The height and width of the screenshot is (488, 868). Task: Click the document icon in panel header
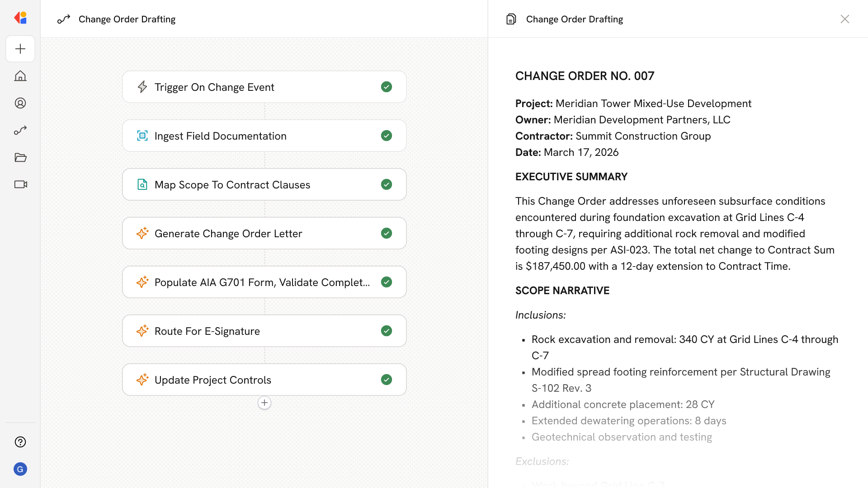511,19
